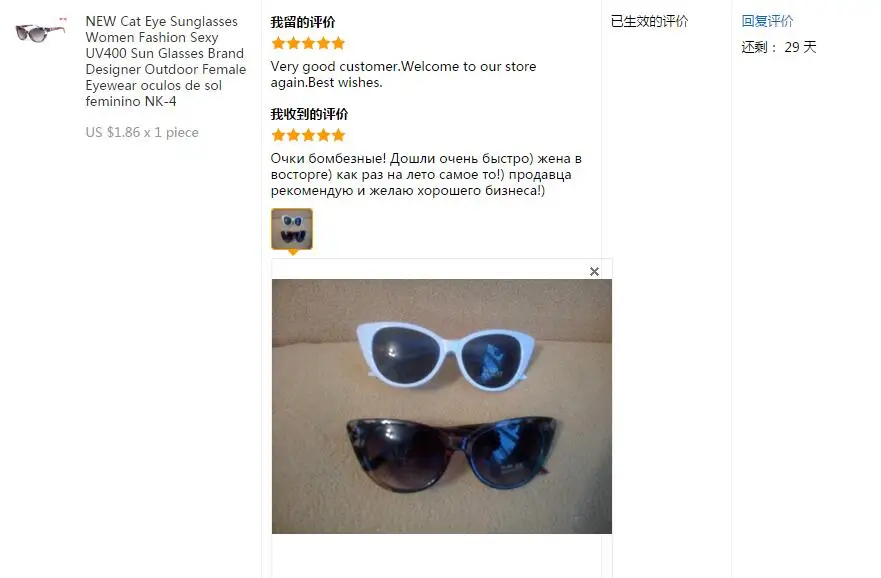Click the product sunglasses thumbnail image
Image resolution: width=881 pixels, height=578 pixels.
tap(40, 31)
